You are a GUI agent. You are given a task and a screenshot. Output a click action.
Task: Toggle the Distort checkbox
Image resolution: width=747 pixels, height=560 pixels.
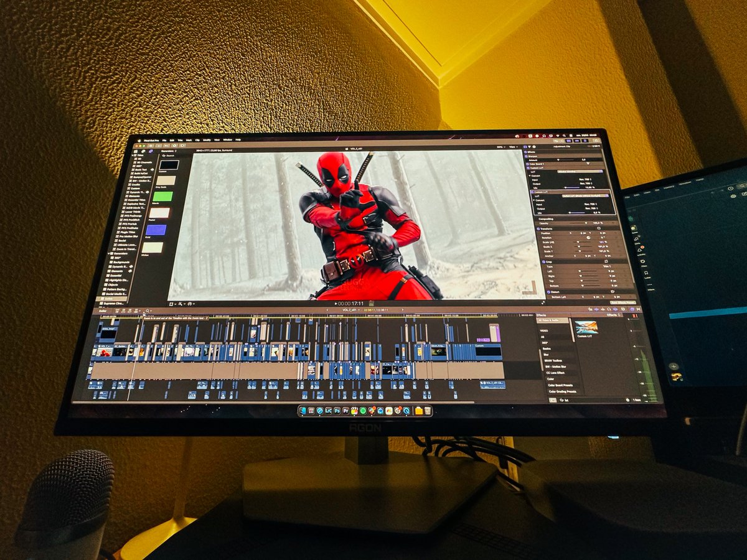(x=548, y=292)
